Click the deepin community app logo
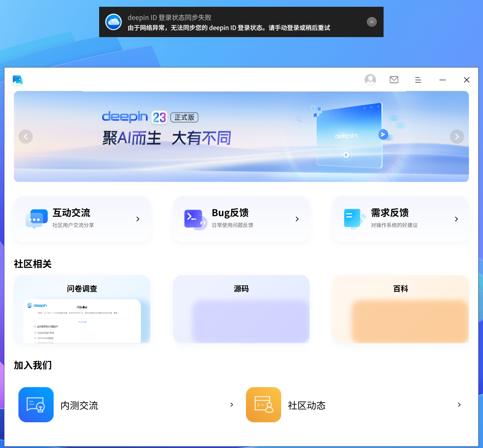The height and width of the screenshot is (448, 483). (17, 80)
